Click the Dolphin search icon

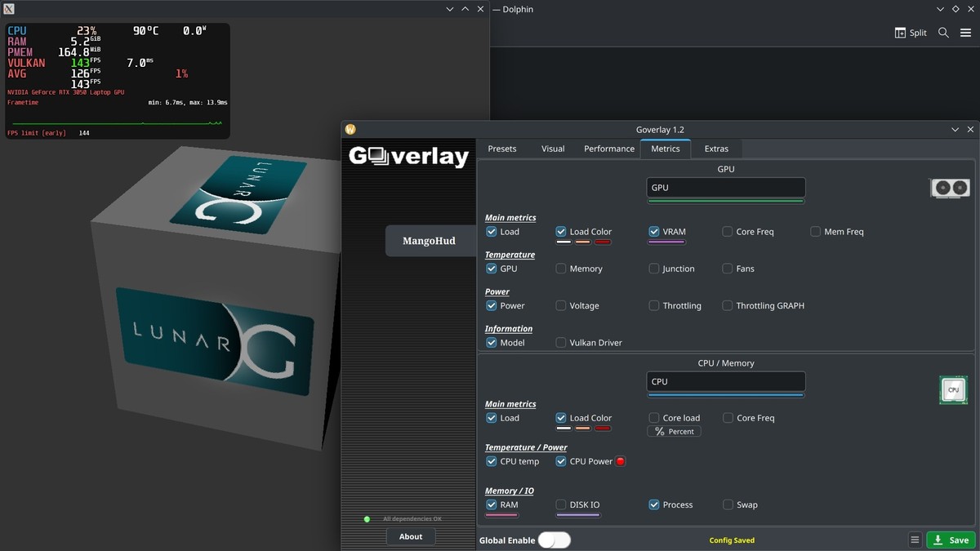(x=943, y=33)
